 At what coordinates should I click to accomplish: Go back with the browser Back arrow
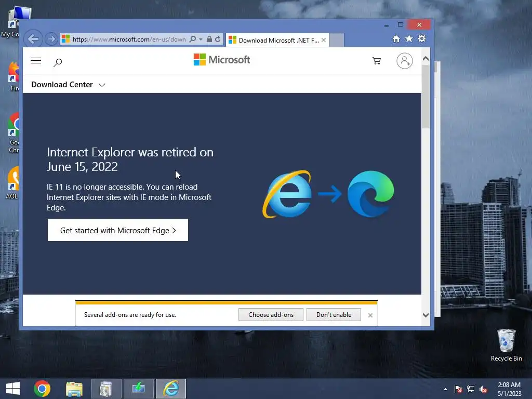(x=33, y=39)
